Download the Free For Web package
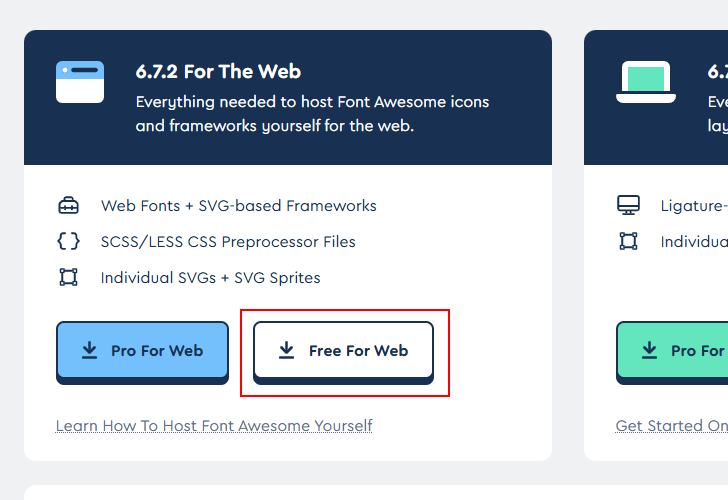728x500 pixels. 343,351
